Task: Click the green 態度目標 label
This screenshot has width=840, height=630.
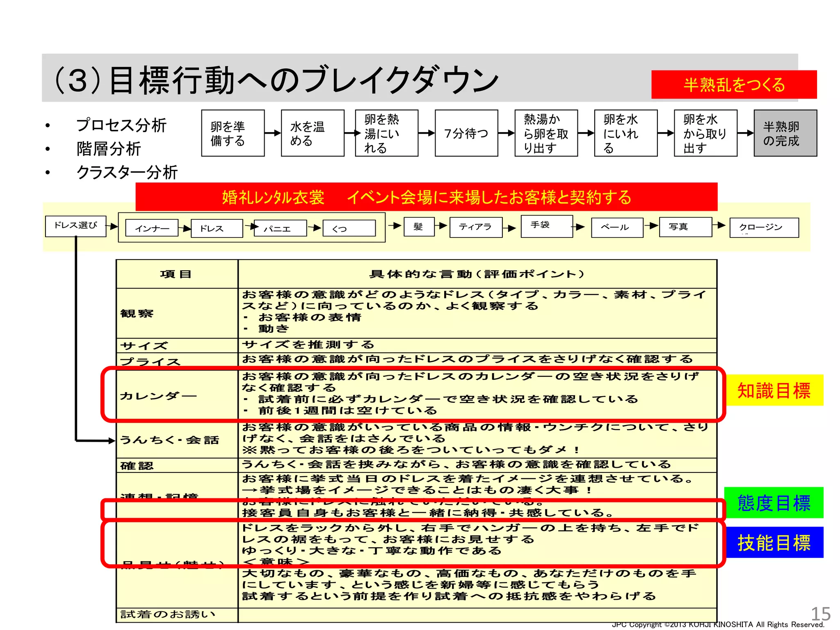Action: 774,503
